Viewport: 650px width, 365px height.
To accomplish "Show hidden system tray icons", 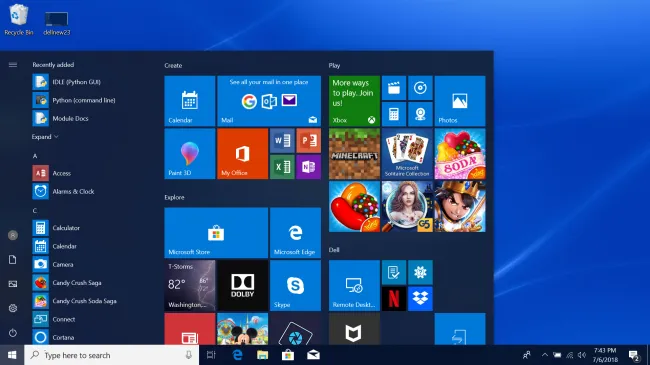I will tap(545, 355).
